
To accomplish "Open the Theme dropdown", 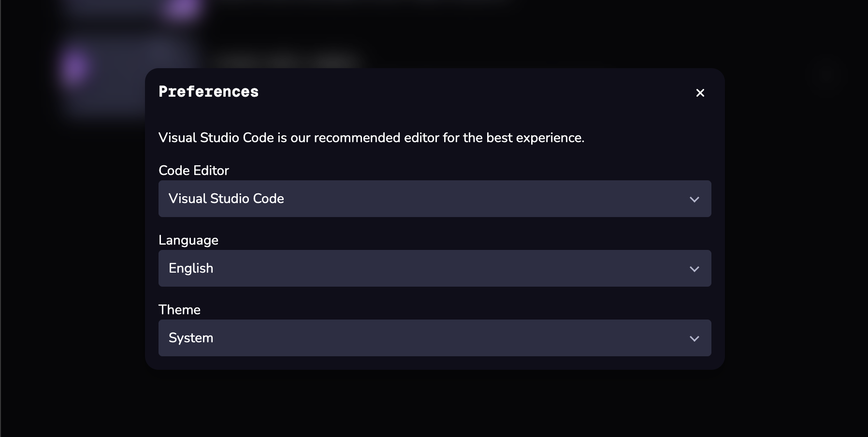I will pyautogui.click(x=434, y=338).
